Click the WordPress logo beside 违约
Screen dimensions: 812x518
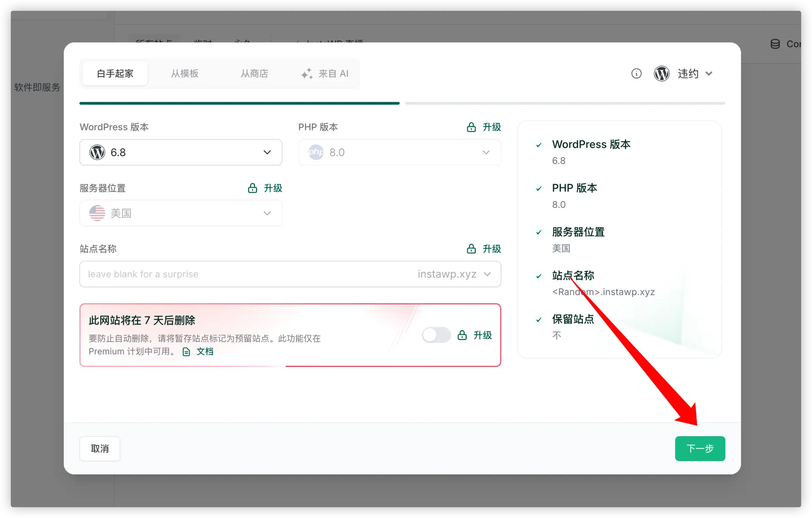[662, 74]
